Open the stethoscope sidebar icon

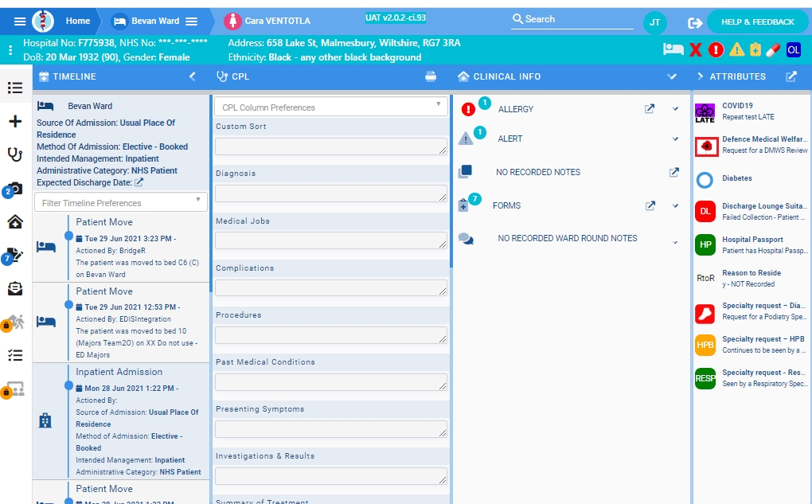15,154
